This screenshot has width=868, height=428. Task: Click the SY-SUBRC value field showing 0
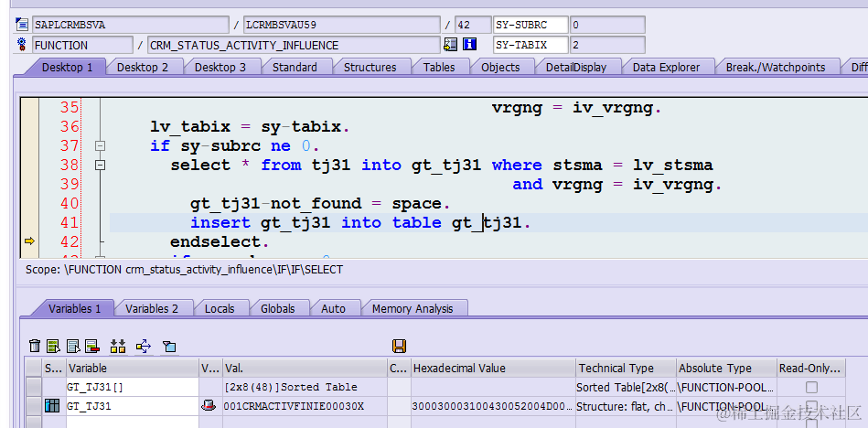607,25
